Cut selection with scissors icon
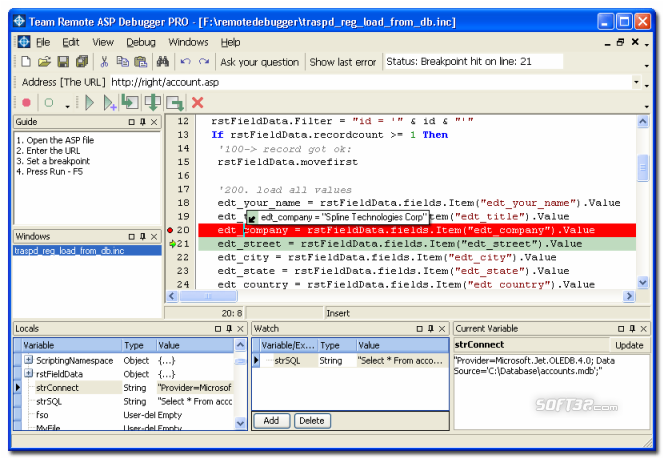 (104, 62)
